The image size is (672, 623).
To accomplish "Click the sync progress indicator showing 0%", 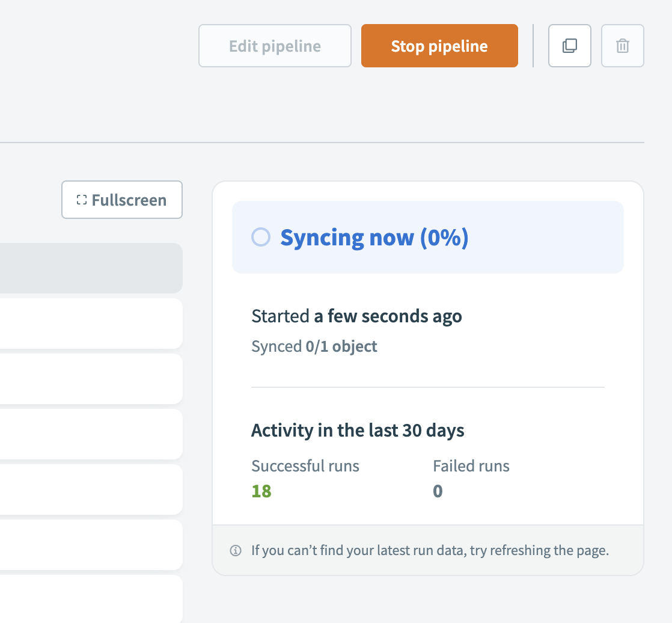I will coord(261,237).
